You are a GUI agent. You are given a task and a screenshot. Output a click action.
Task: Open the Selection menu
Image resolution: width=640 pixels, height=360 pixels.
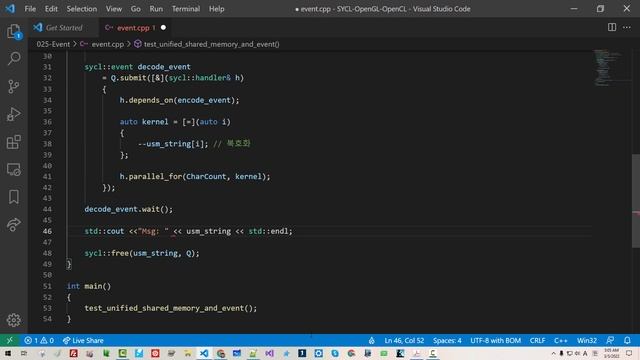click(x=82, y=9)
